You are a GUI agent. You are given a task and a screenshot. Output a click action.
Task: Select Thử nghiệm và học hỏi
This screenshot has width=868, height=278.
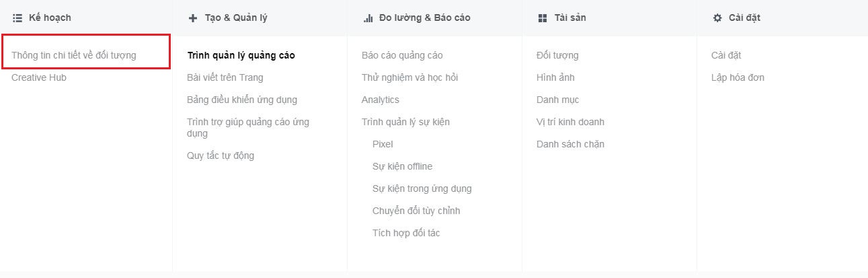coord(409,77)
